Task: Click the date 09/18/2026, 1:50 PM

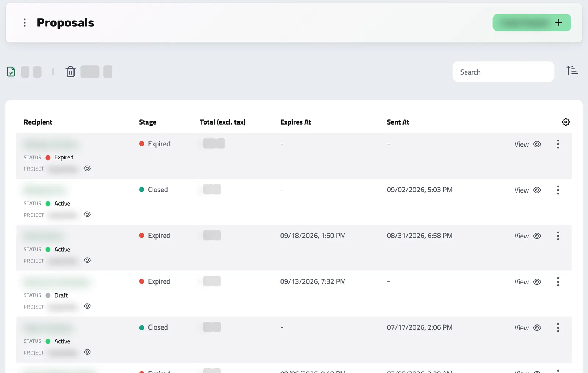Action: coord(313,236)
